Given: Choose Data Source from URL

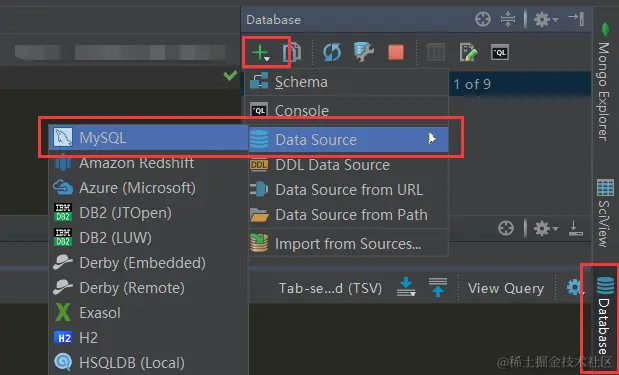Looking at the screenshot, I should click(x=348, y=190).
